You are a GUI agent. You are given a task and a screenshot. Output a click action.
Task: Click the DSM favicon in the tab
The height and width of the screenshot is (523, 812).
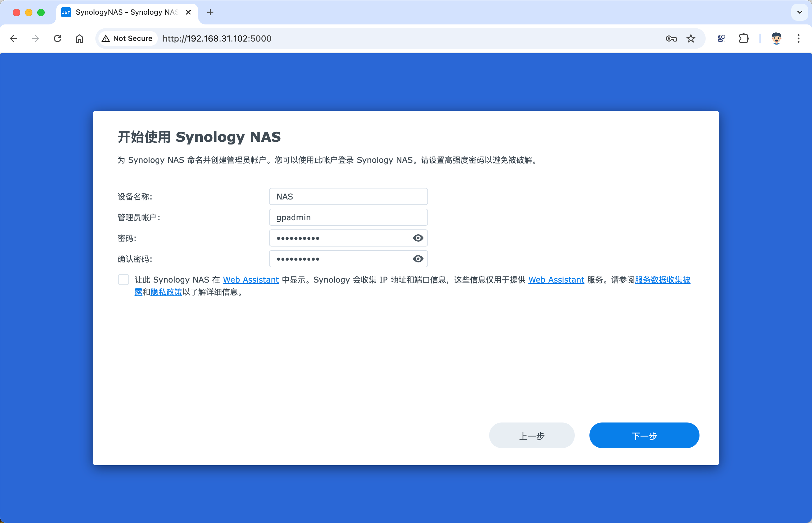(x=66, y=12)
